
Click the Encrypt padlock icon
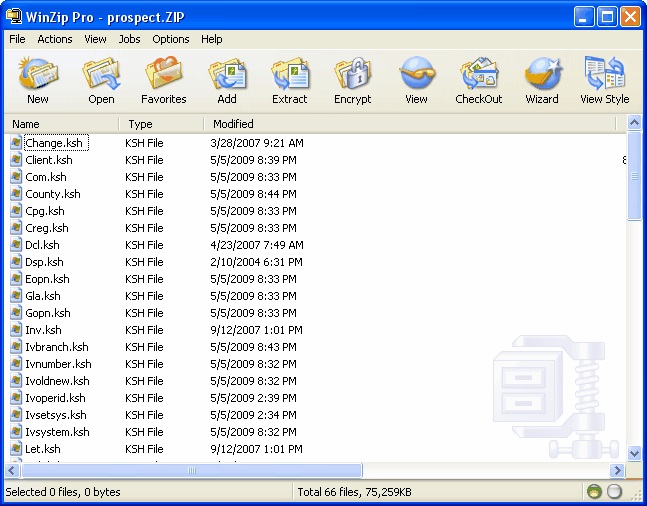pyautogui.click(x=353, y=73)
